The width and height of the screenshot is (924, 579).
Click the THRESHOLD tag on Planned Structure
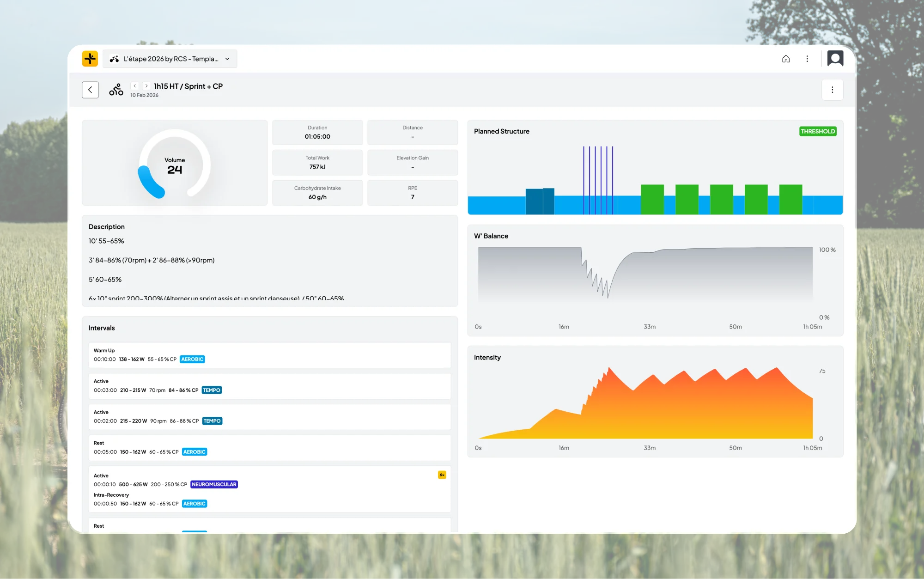817,131
